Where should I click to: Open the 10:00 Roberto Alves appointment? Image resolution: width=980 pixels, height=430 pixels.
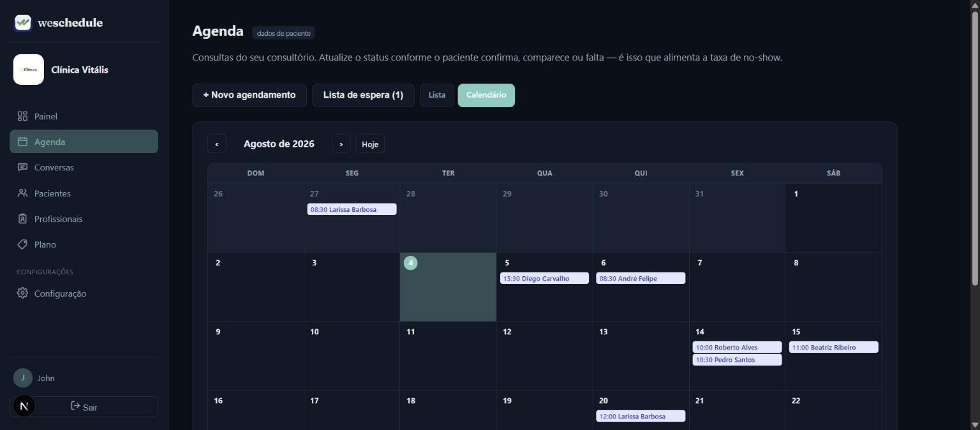[x=737, y=347]
